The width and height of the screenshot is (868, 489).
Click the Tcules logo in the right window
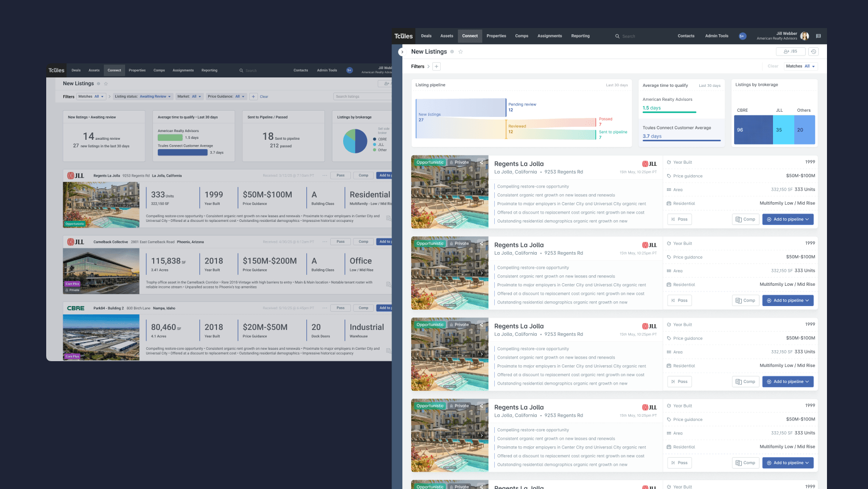point(403,36)
